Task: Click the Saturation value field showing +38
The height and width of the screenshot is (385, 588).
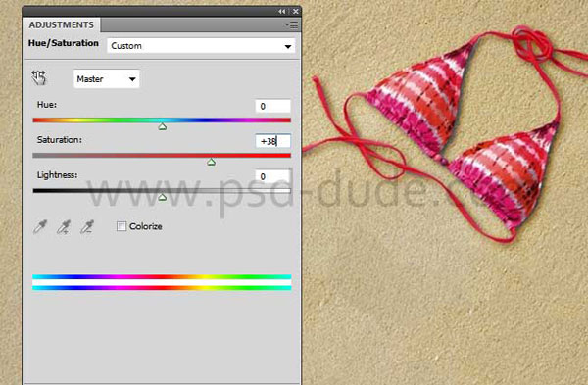Action: [x=272, y=141]
